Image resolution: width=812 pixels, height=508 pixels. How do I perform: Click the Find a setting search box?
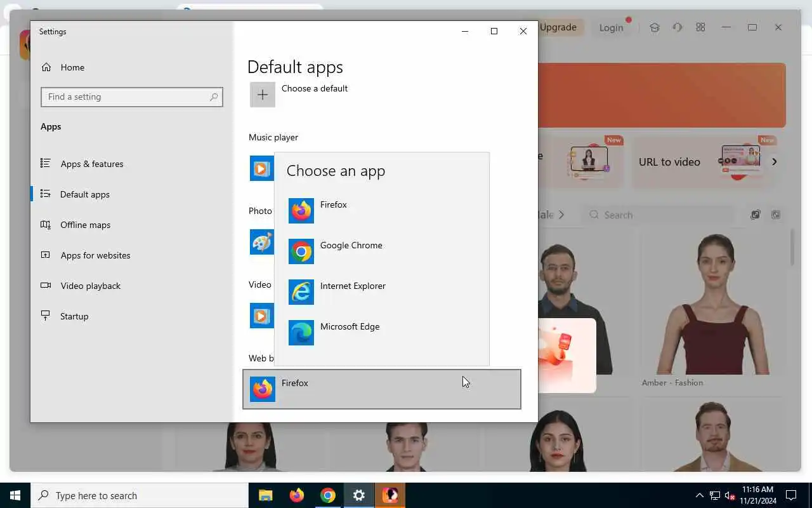pyautogui.click(x=132, y=97)
